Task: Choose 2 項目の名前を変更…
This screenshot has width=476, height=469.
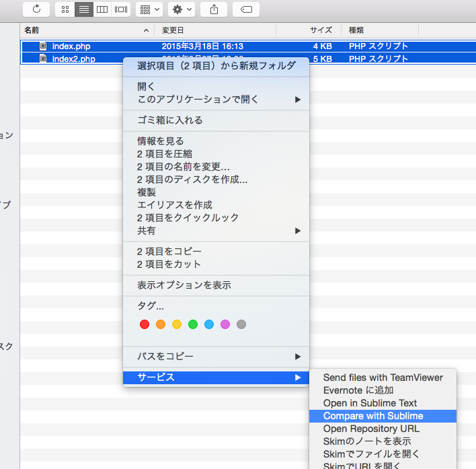Action: click(x=216, y=167)
